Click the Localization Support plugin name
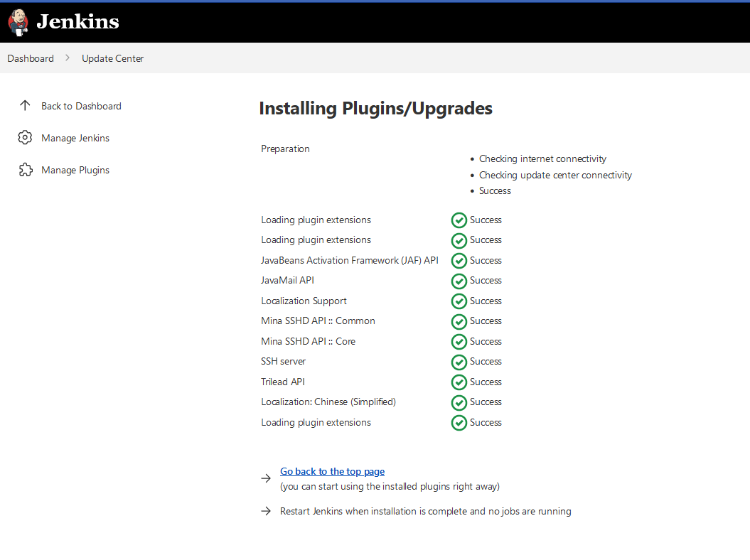 pos(304,301)
